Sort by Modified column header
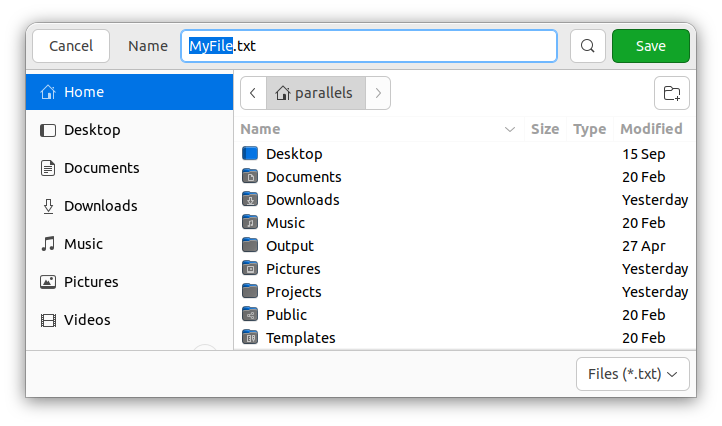The image size is (722, 426). tap(651, 129)
